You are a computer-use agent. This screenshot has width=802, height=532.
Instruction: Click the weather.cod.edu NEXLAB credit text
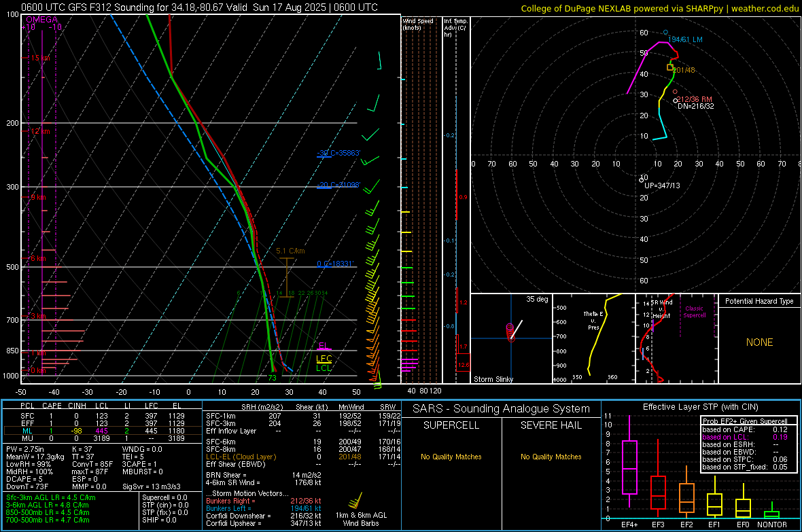coord(659,8)
